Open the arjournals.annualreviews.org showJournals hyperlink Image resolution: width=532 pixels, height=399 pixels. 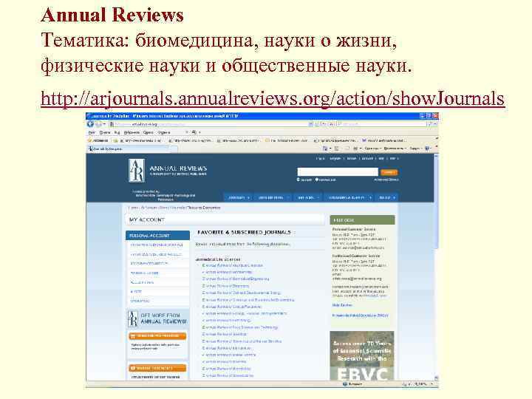pyautogui.click(x=273, y=99)
